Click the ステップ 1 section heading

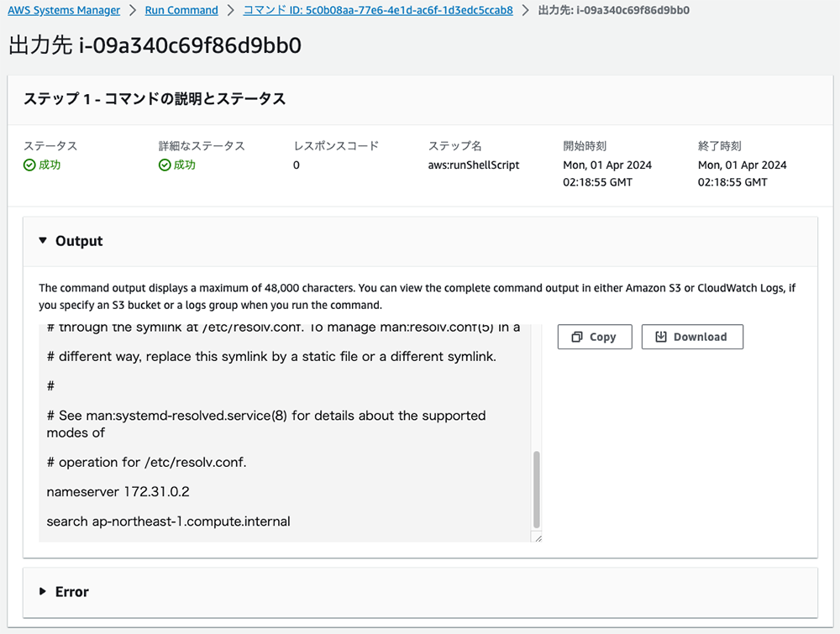[x=155, y=99]
